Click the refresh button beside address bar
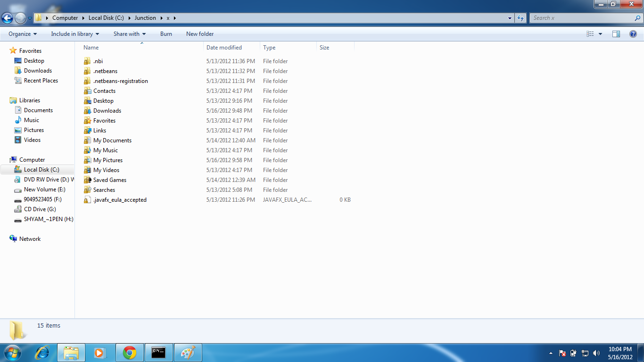 coord(520,18)
